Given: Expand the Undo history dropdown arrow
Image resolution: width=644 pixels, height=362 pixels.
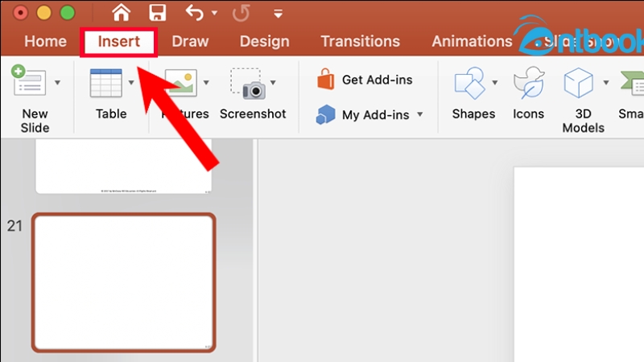Looking at the screenshot, I should 214,14.
